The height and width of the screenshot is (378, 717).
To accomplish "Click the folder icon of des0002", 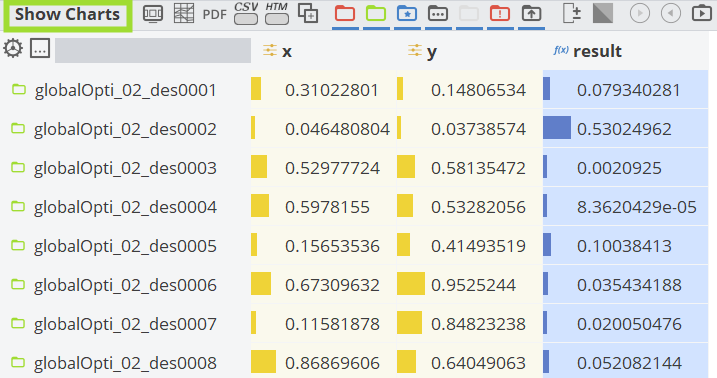I will pyautogui.click(x=18, y=128).
